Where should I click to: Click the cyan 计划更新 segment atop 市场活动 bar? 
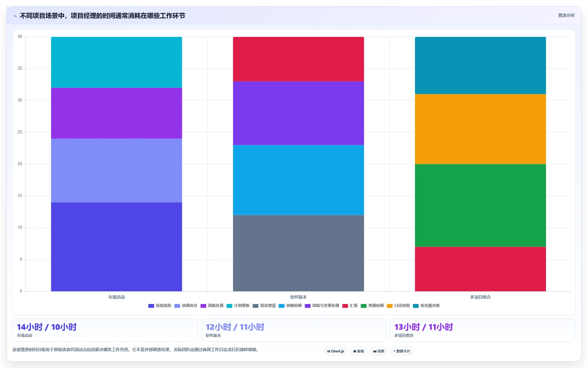(116, 62)
